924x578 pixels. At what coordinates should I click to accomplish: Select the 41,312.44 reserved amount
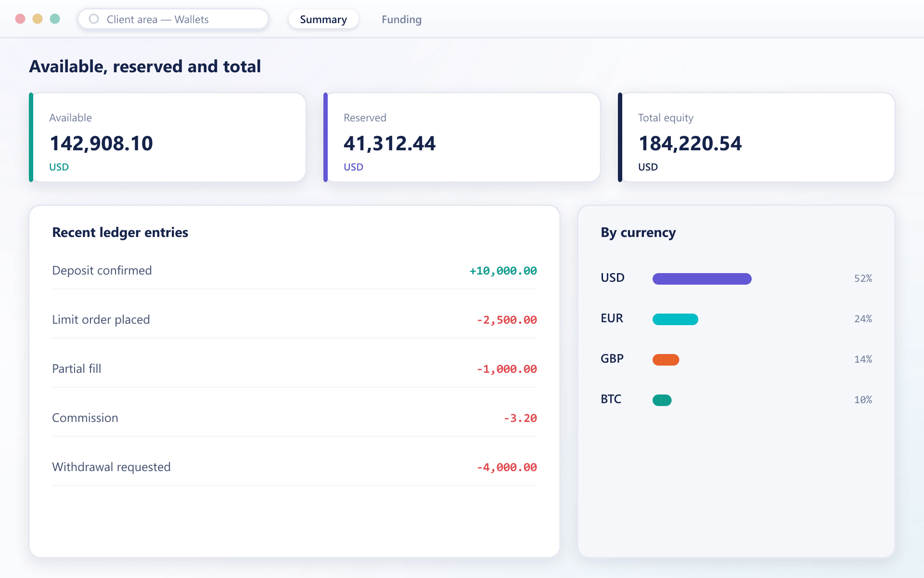pyautogui.click(x=389, y=144)
